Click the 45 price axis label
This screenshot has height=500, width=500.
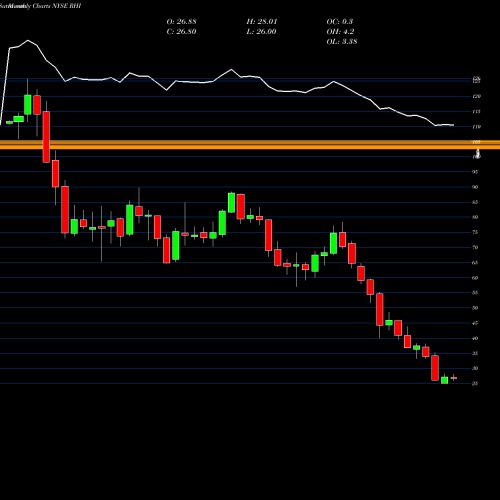coord(475,323)
